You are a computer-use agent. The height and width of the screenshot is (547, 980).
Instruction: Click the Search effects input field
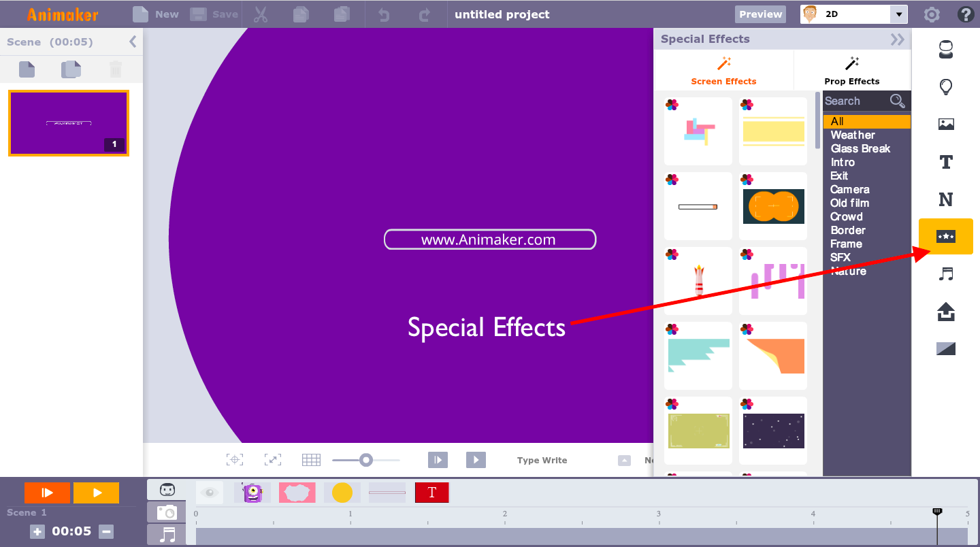point(855,101)
